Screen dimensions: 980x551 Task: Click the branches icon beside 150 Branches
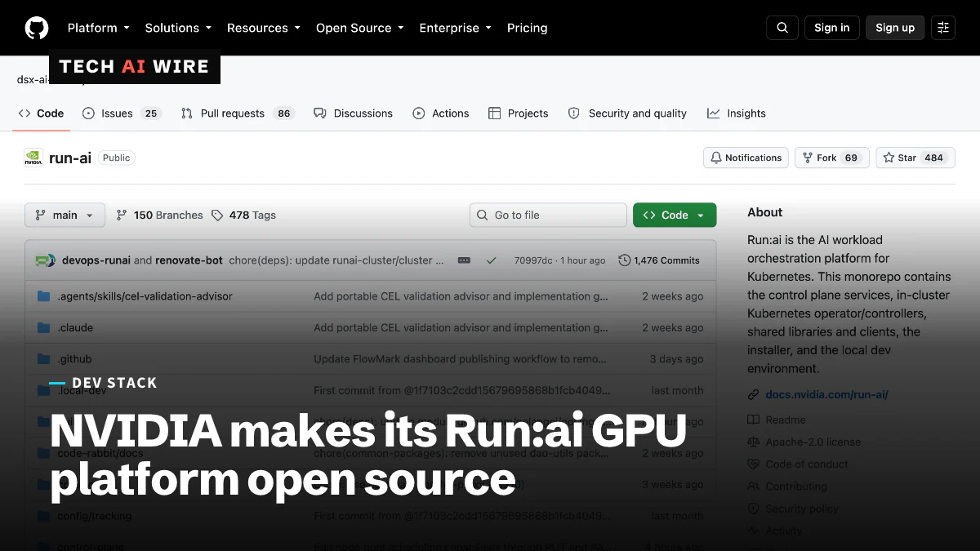click(122, 216)
